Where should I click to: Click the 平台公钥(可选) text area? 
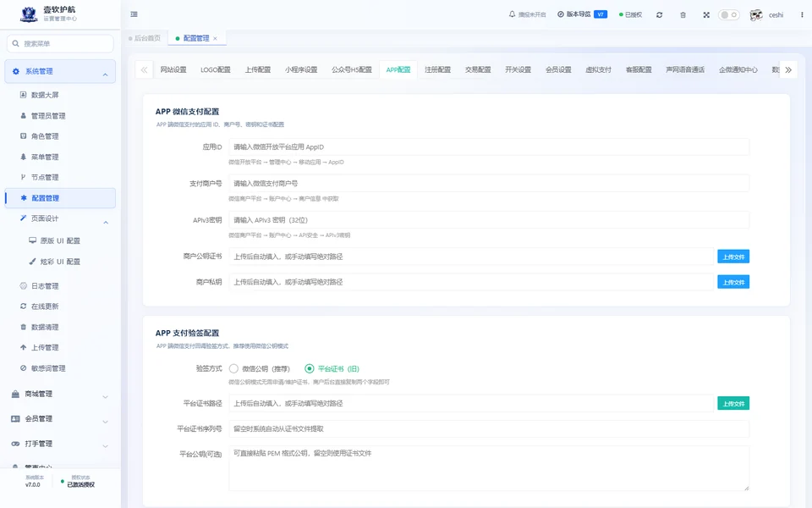(489, 468)
